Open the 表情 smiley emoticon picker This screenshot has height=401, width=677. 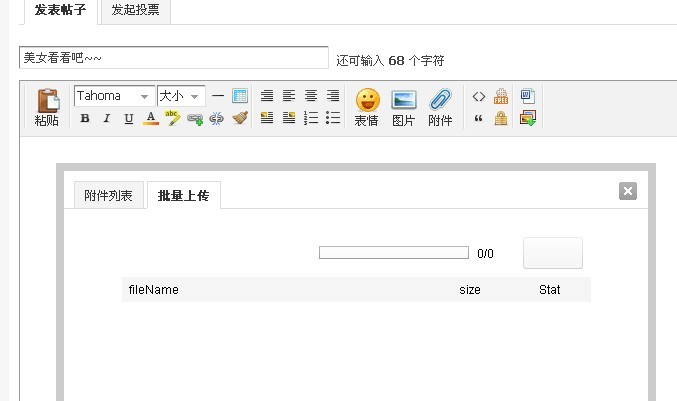click(367, 107)
